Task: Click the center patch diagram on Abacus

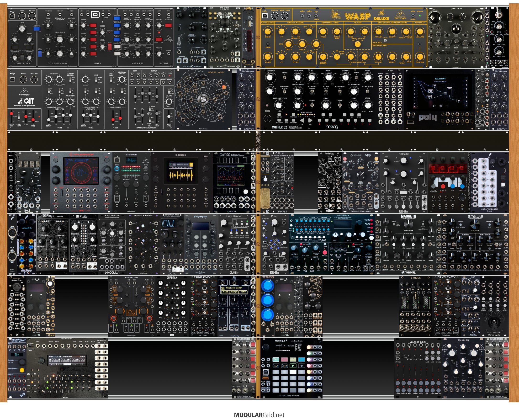Action: pos(131,312)
